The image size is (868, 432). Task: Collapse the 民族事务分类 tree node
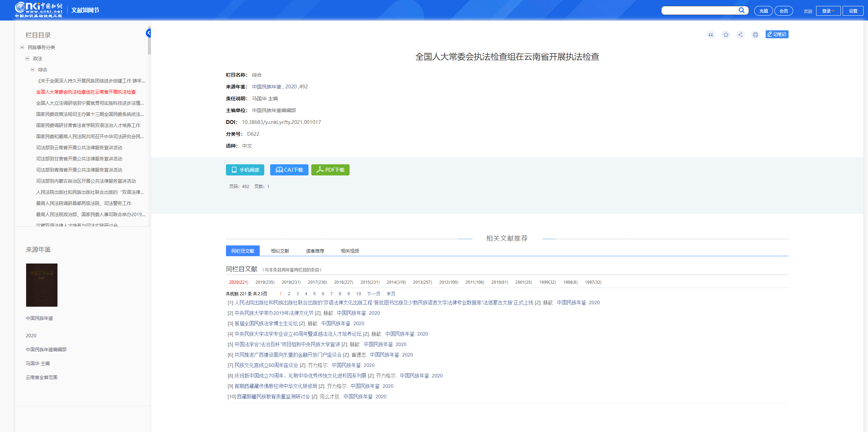[22, 47]
